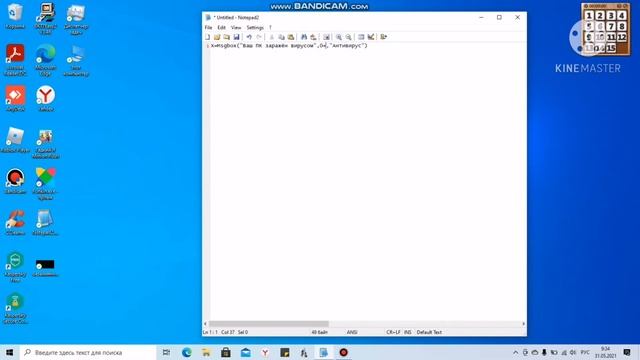The width and height of the screenshot is (640, 360).
Task: Click the РУС language indicator
Action: click(x=585, y=352)
